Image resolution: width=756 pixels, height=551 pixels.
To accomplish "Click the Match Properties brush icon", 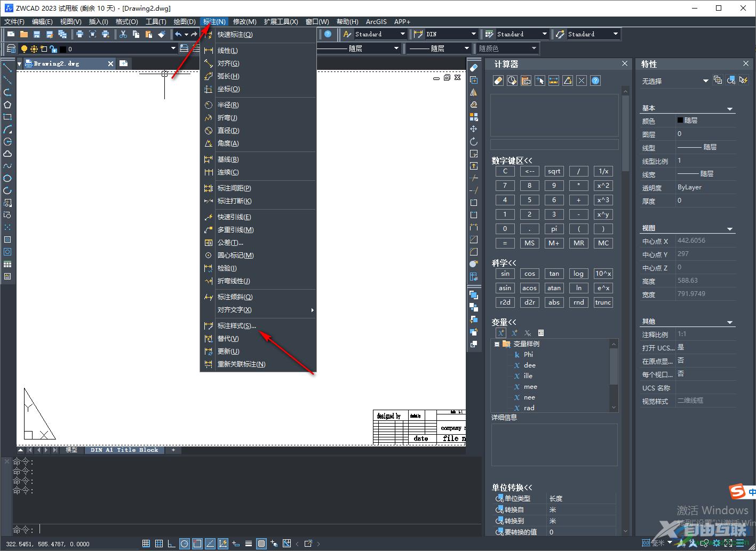I will pos(162,34).
